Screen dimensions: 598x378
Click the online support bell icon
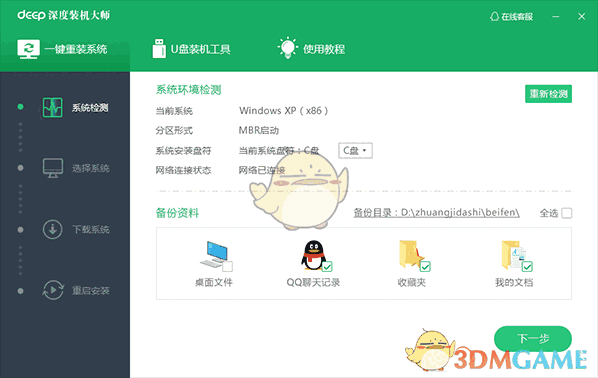click(494, 16)
